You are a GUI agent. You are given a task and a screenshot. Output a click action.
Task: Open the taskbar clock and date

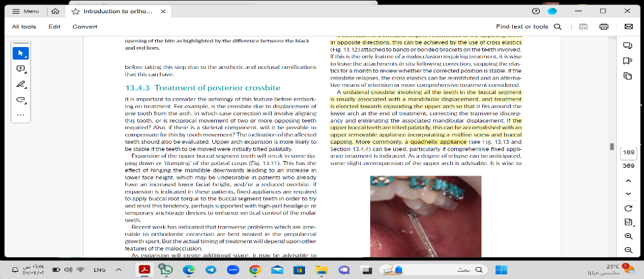coord(33,270)
